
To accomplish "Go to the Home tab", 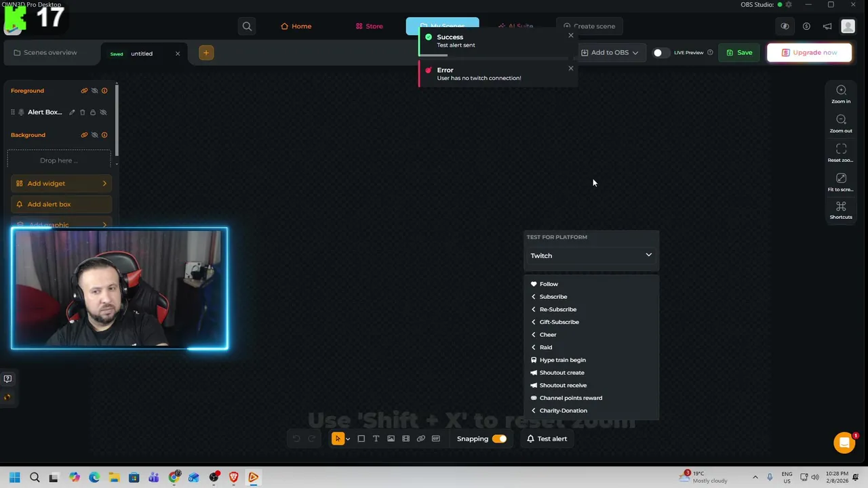I will click(x=296, y=26).
